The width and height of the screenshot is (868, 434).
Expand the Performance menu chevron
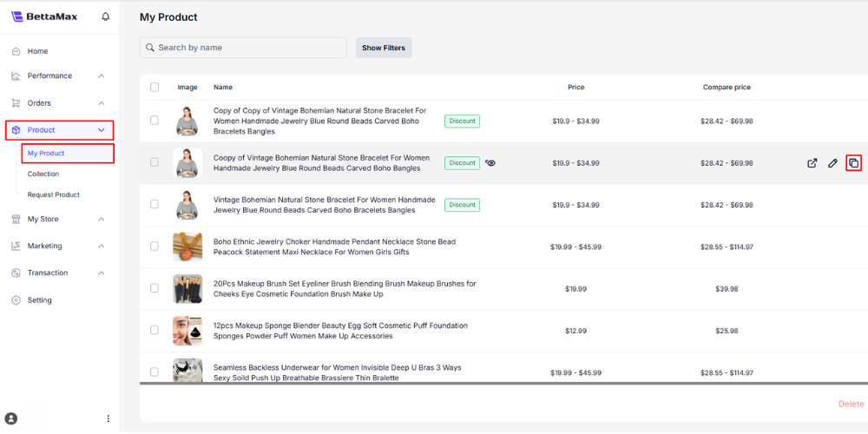click(102, 76)
